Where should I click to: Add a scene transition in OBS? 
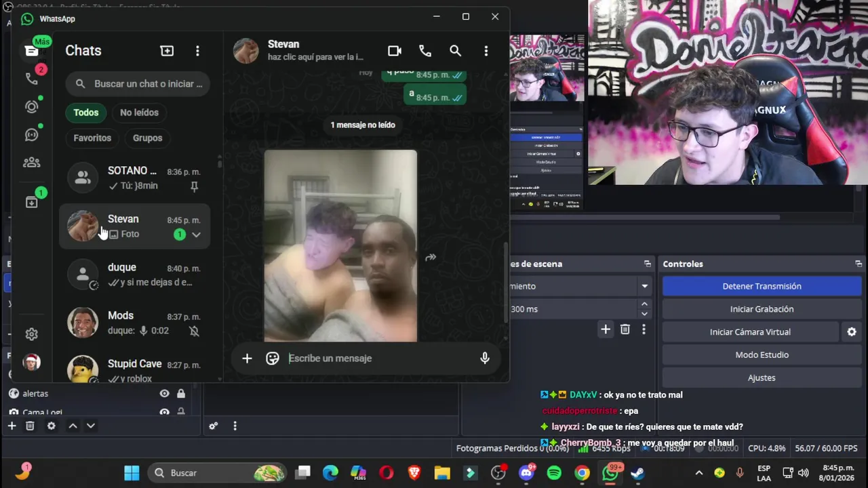[606, 329]
